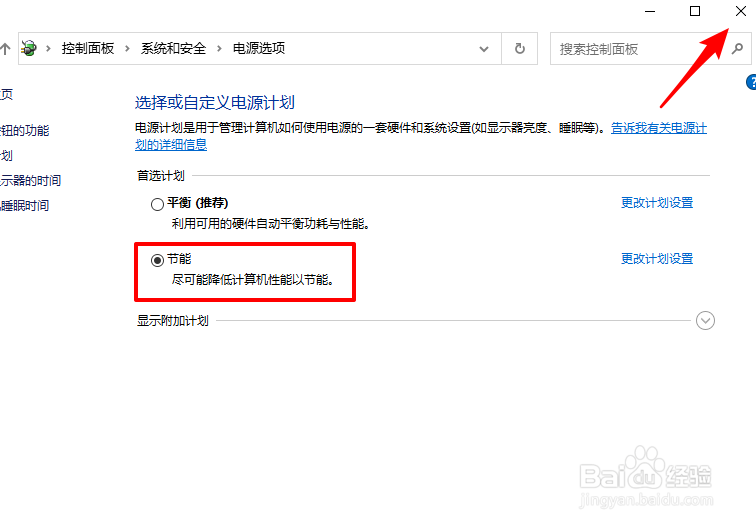Click the Control Panel icon in address bar
Image resolution: width=756 pixels, height=527 pixels.
(29, 48)
